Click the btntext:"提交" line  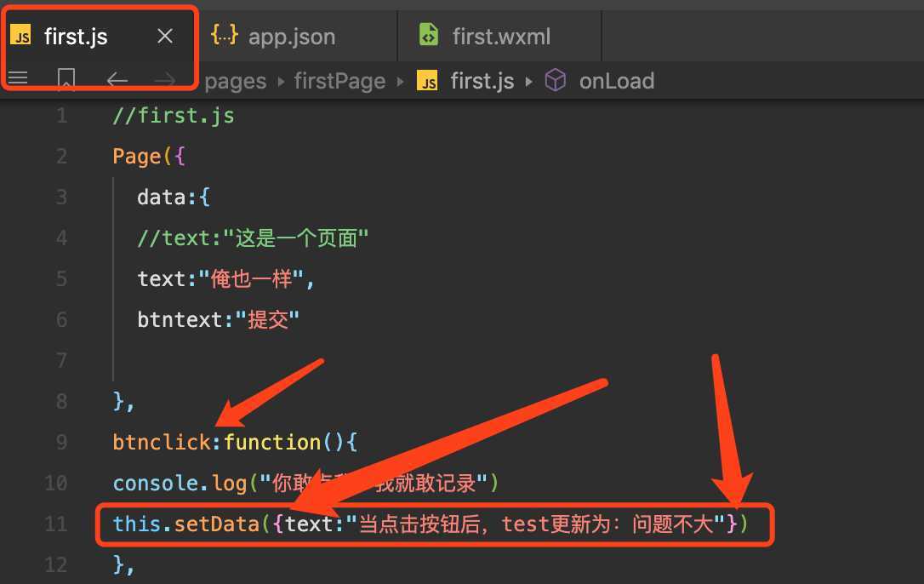click(218, 320)
